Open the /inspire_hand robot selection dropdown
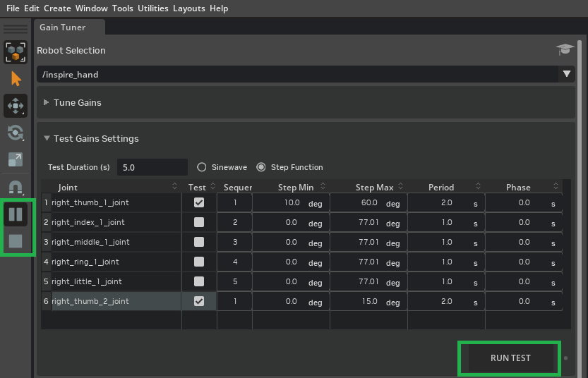Screen dimensions: 588x378 [x=566, y=74]
